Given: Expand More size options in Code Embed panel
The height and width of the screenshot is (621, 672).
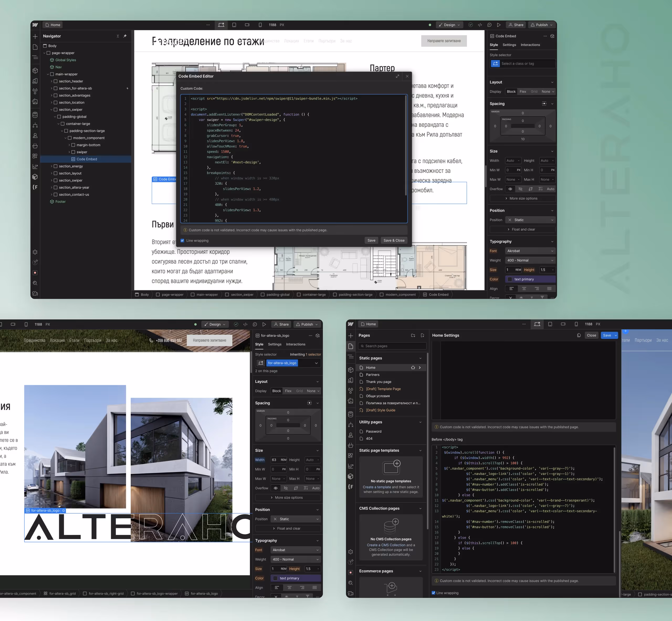Looking at the screenshot, I should 523,198.
